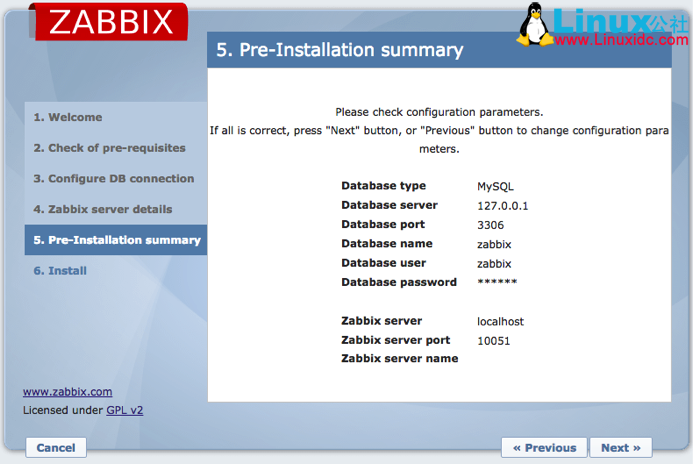The height and width of the screenshot is (465, 693).
Task: Click the Cancel button
Action: pyautogui.click(x=56, y=448)
